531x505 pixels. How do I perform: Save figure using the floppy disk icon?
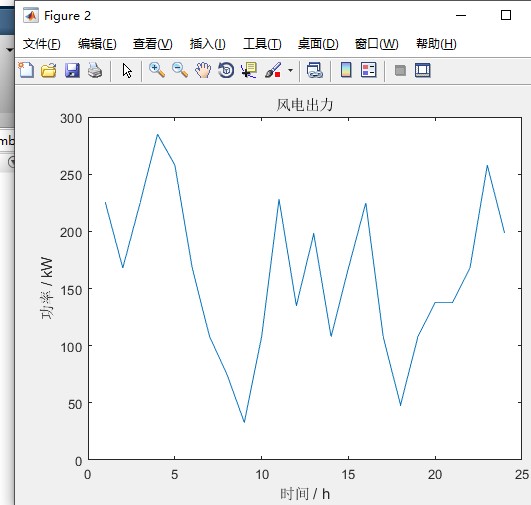tap(72, 70)
